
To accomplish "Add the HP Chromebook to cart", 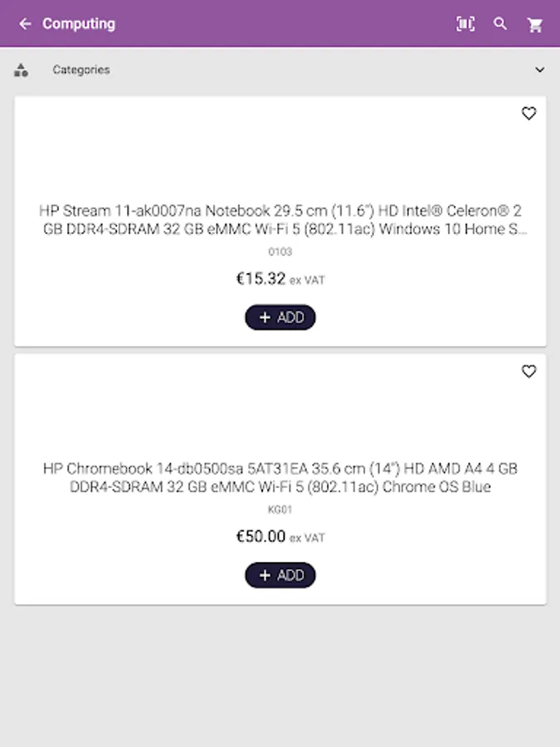I will (280, 575).
